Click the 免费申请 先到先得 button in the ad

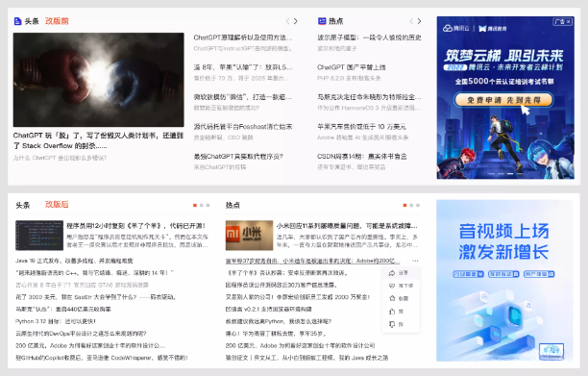point(503,100)
